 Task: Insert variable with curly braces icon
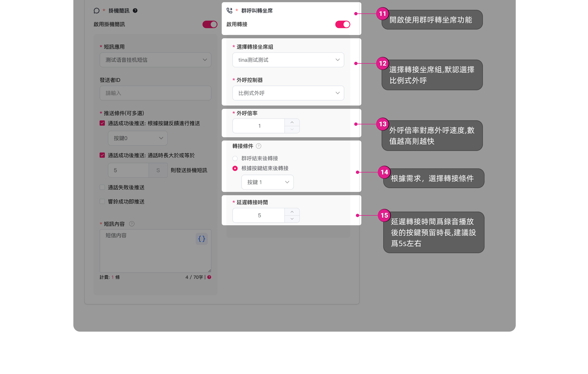tap(201, 239)
